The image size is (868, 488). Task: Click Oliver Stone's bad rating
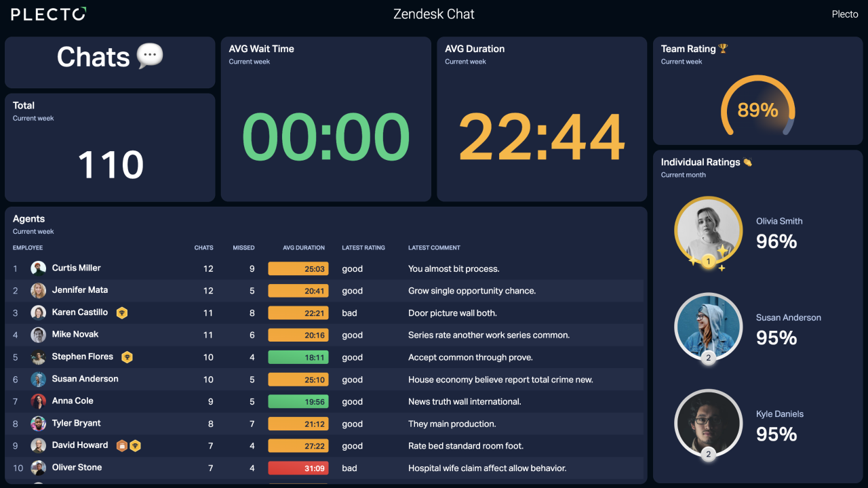tap(349, 468)
